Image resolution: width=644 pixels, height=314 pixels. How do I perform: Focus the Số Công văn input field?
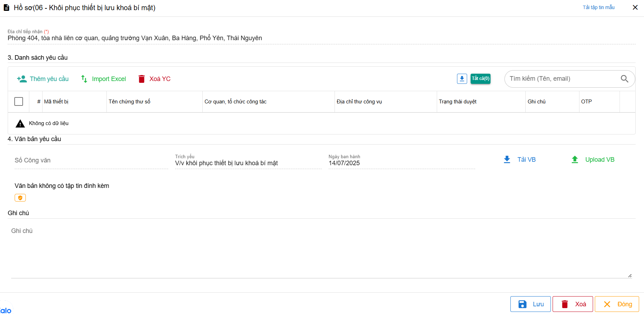(x=91, y=161)
